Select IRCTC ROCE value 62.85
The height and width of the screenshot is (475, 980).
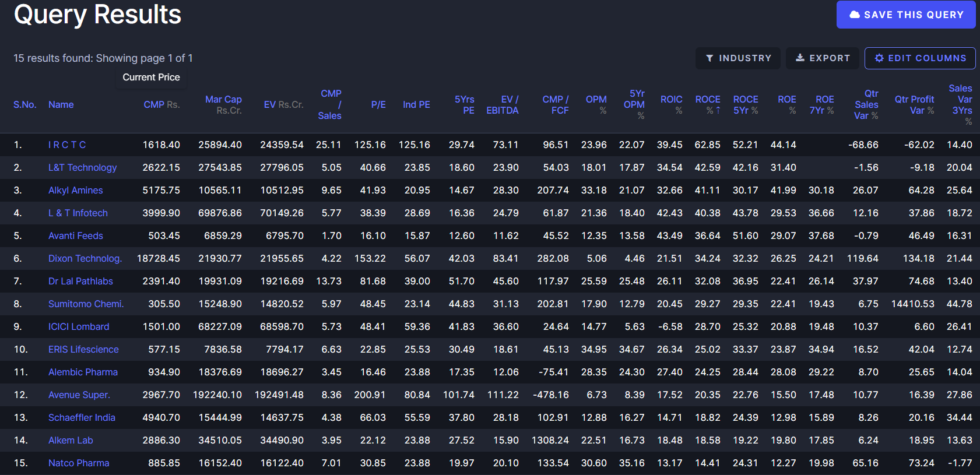(708, 145)
